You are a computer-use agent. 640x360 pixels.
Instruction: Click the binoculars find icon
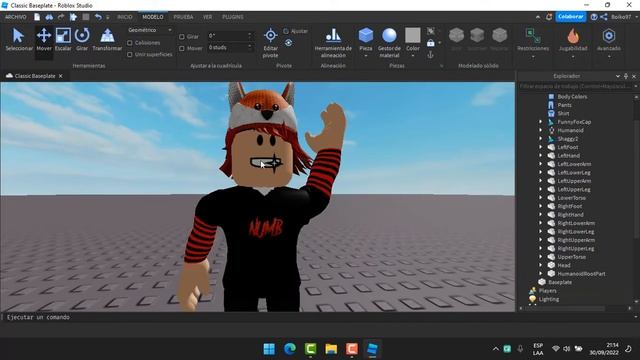[x=49, y=17]
